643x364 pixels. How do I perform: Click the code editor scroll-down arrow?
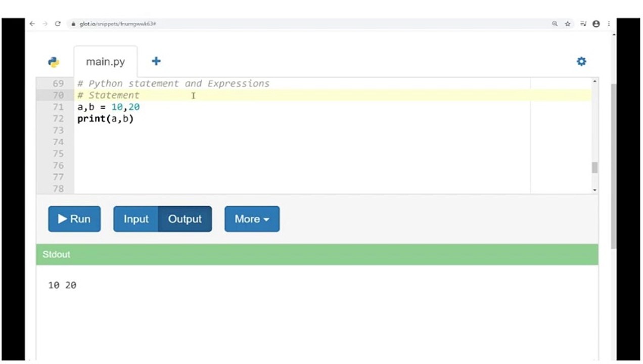(594, 190)
